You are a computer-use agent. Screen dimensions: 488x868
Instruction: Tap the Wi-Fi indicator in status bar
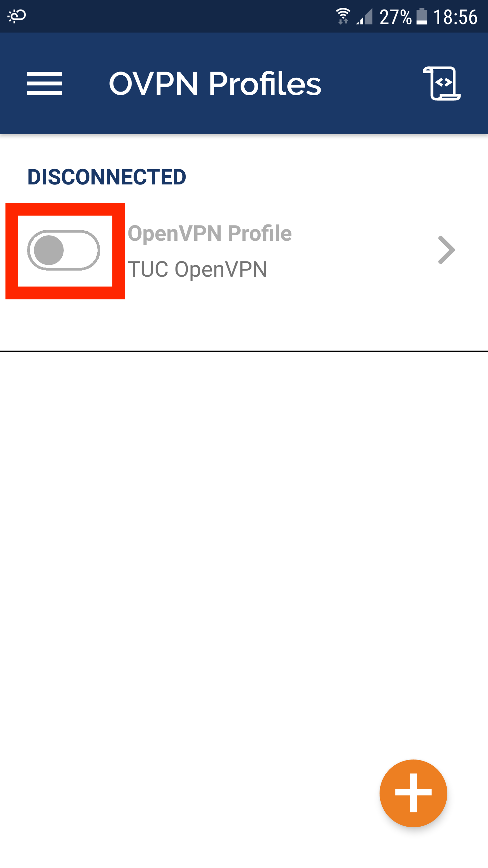[x=343, y=16]
